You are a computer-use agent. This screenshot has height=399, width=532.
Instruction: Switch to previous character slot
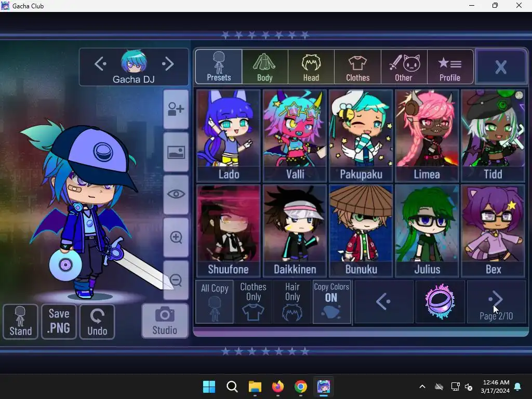pyautogui.click(x=100, y=64)
